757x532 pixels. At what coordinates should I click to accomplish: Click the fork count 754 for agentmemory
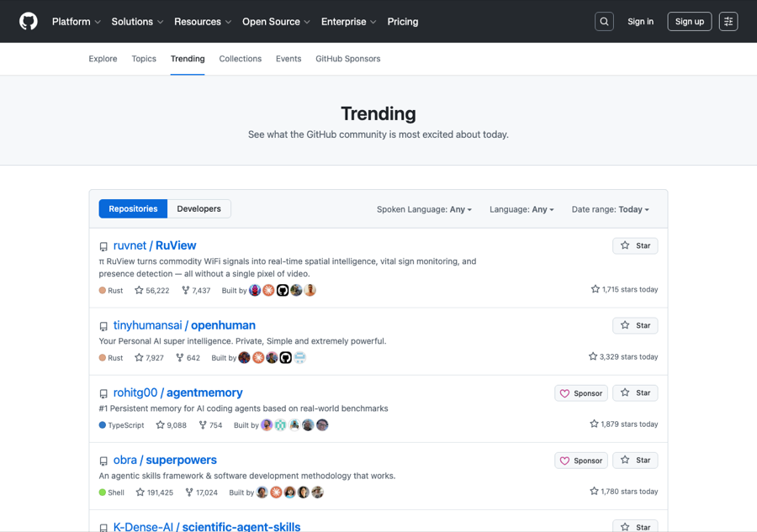click(x=210, y=425)
